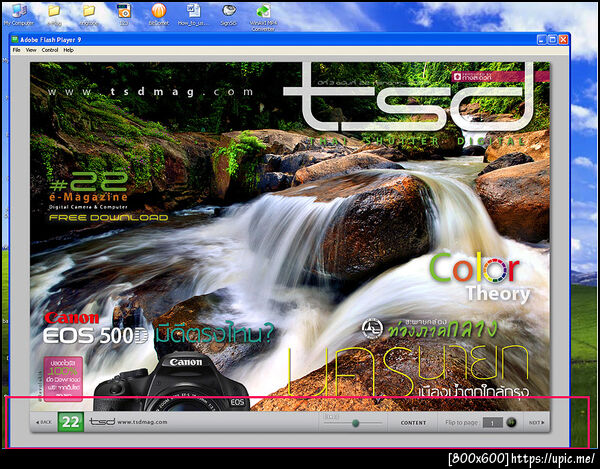Go to previous page with BACK button
This screenshot has height=469, width=600.
[44, 422]
